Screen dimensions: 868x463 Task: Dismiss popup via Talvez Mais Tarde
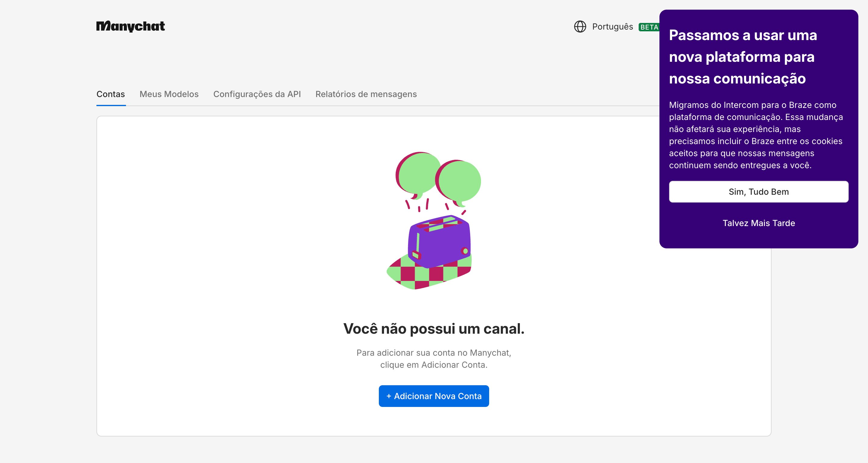pos(759,223)
